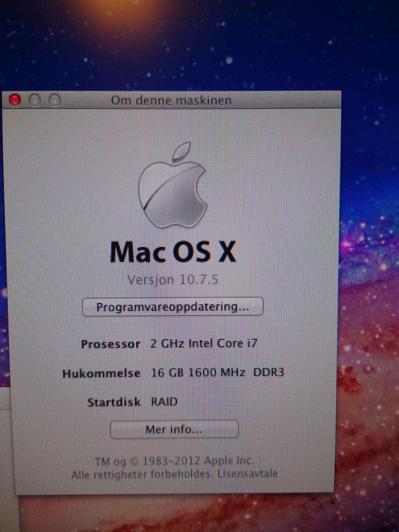Click the Versjon 10.7.5 text
Viewport: 399px width, 532px height.
pos(172,279)
